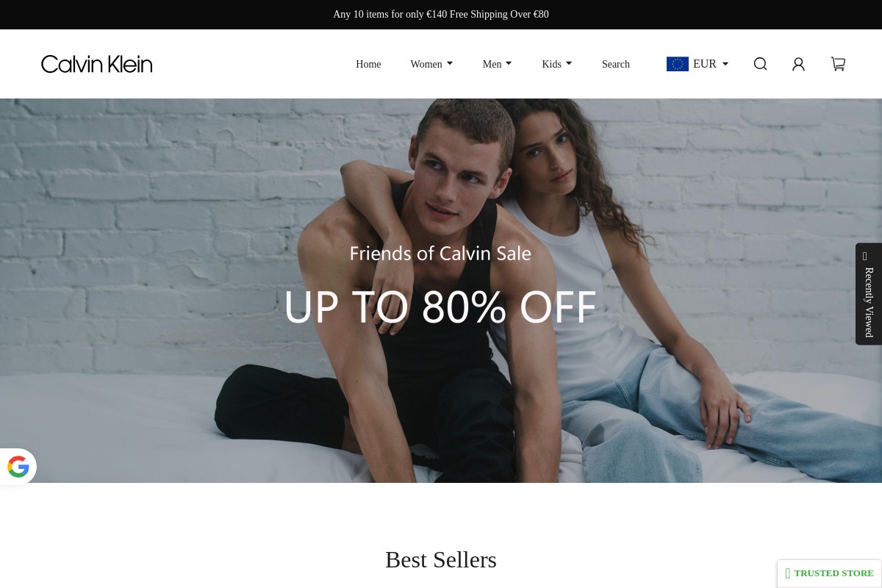Click the Google badge icon

point(18,467)
